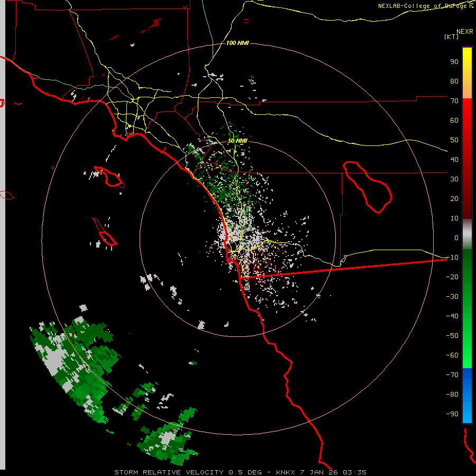Select the '100 NMI' range ring label
This screenshot has height=476, width=476.
coord(237,43)
